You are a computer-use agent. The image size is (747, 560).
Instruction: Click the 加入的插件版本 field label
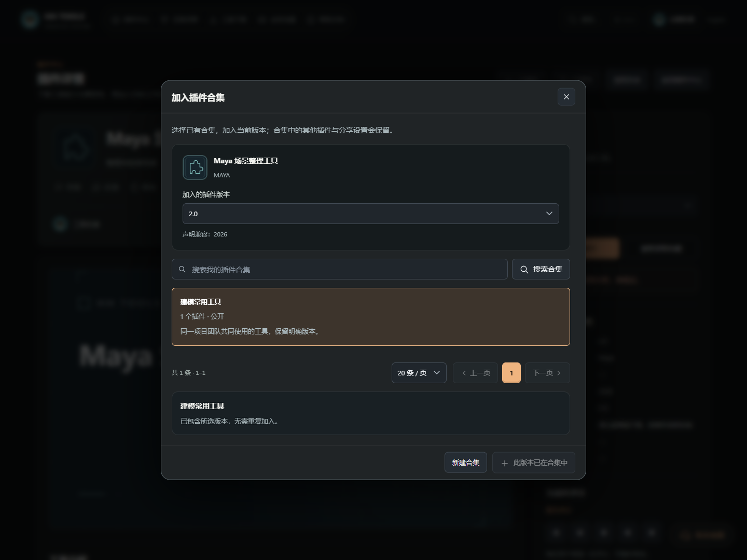206,194
